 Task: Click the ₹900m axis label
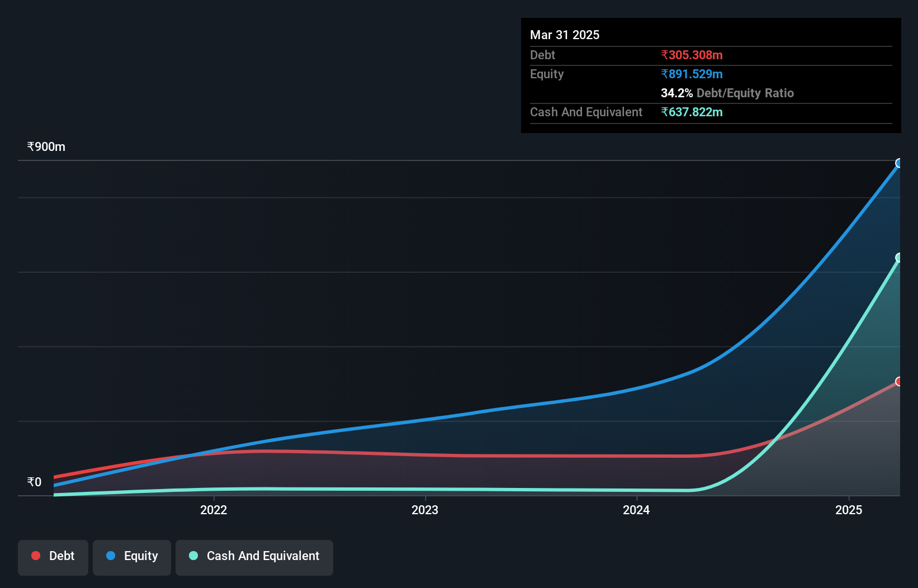(45, 146)
